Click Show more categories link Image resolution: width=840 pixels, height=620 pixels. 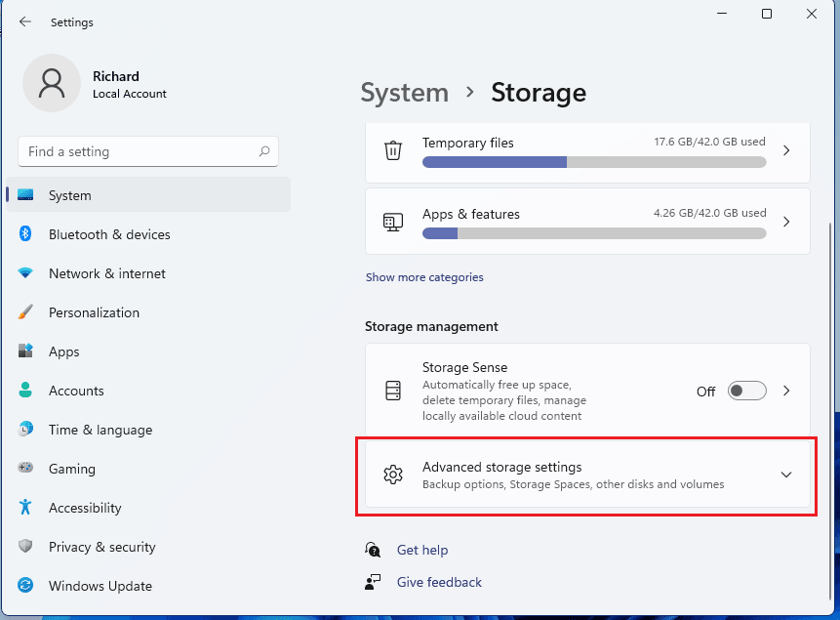(x=424, y=277)
